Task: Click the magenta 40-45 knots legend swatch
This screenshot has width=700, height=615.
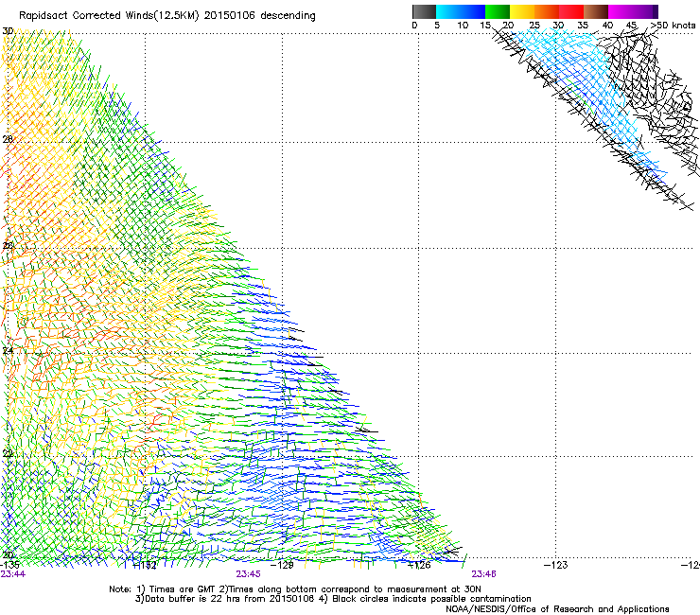Action: [621, 11]
